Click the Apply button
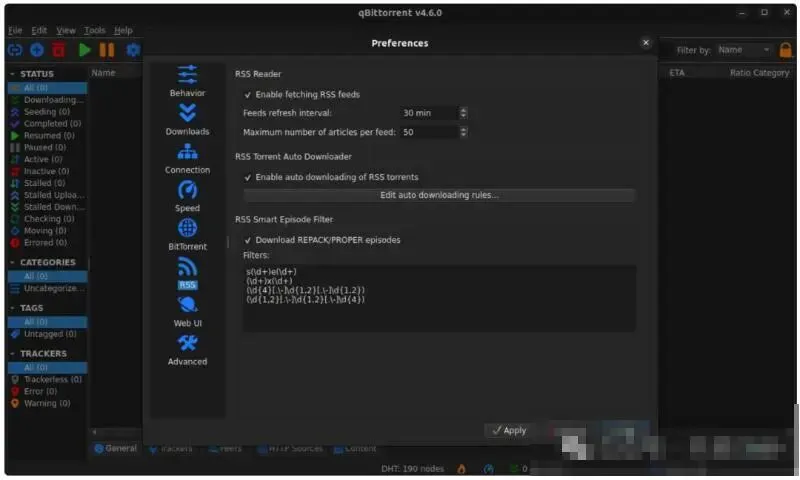The height and width of the screenshot is (480, 800). click(509, 431)
